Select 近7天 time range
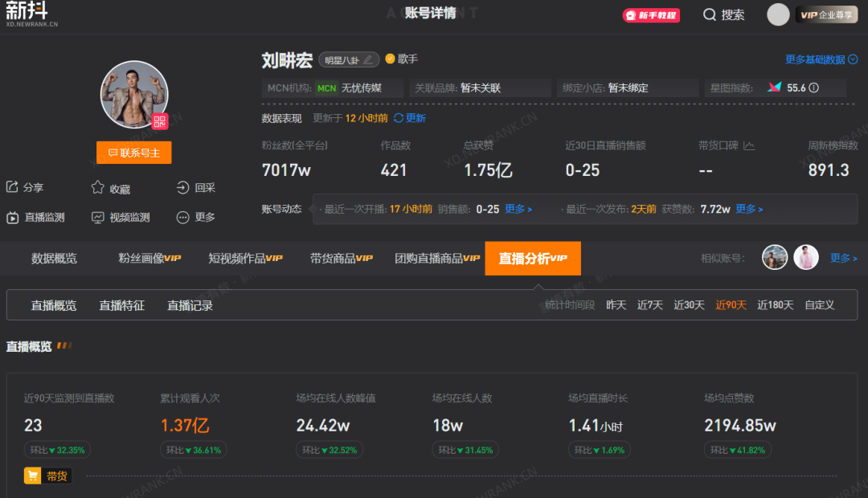Screen dimensions: 868x498 click(650, 305)
